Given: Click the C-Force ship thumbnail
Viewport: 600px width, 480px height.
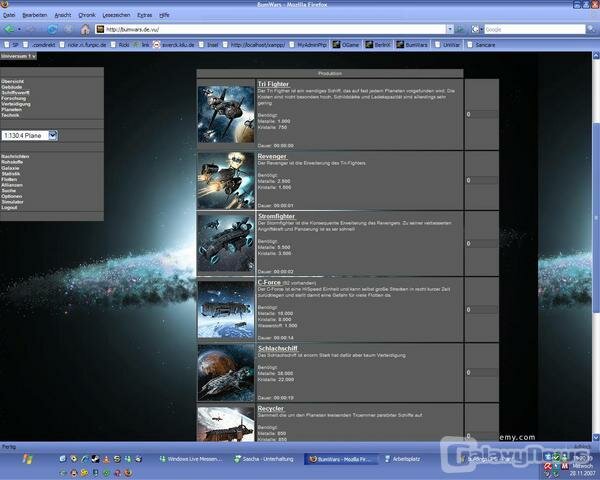Looking at the screenshot, I should pyautogui.click(x=226, y=310).
